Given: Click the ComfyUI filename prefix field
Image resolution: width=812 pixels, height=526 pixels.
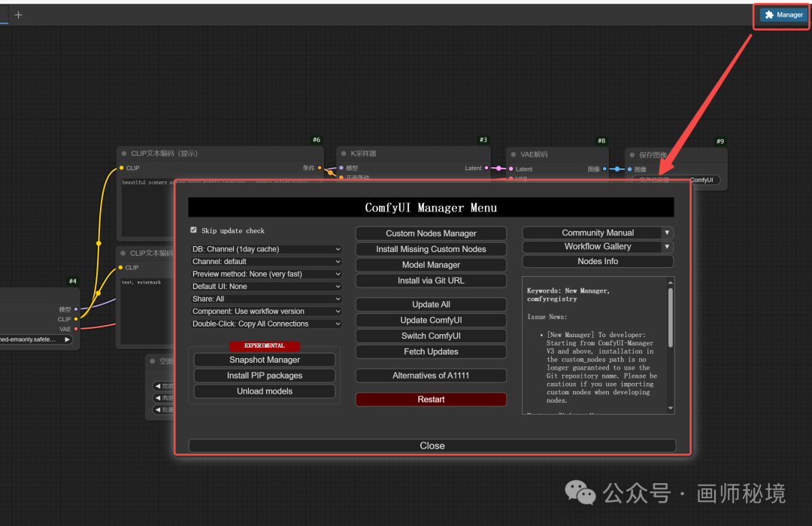Looking at the screenshot, I should [x=702, y=180].
